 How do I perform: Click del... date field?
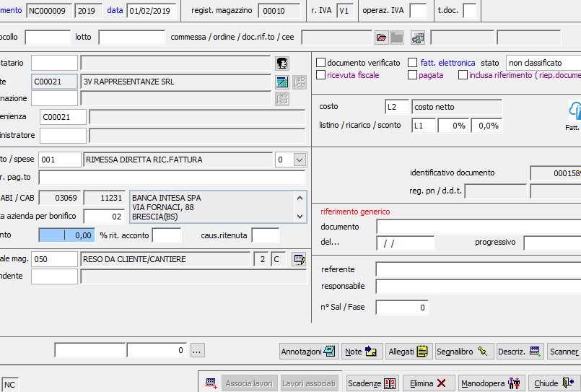[406, 243]
